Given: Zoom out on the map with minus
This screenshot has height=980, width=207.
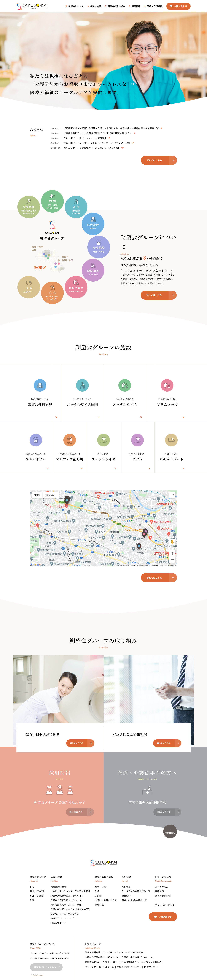Looking at the screenshot, I should [x=172, y=560].
